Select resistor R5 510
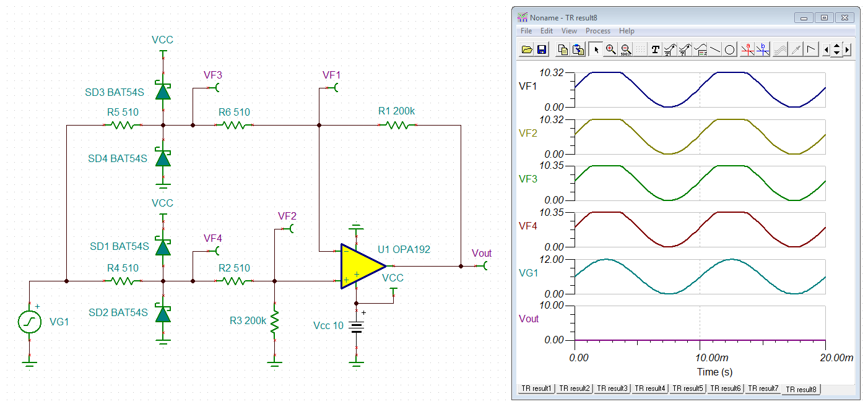Image resolution: width=868 pixels, height=407 pixels. coord(123,125)
